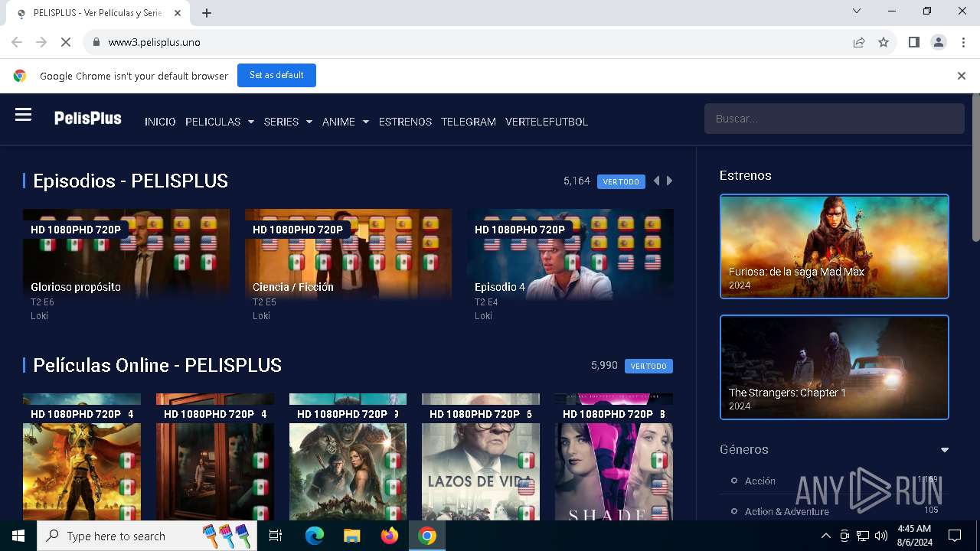This screenshot has width=980, height=551.
Task: Click VER TODO button for Películas Online
Action: tap(648, 366)
